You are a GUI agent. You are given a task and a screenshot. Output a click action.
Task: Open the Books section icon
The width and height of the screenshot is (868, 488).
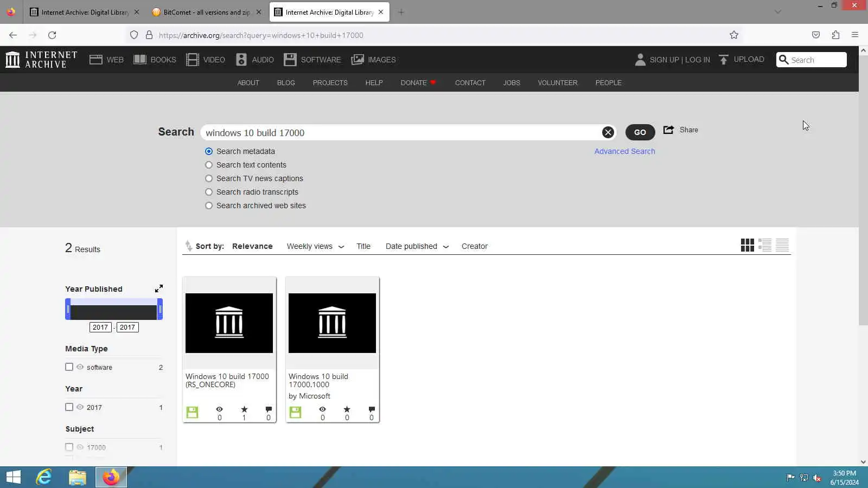(x=140, y=60)
